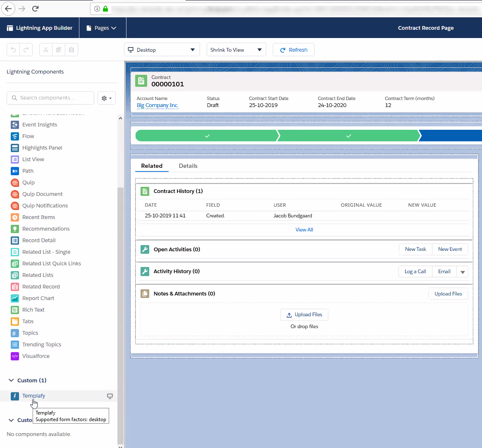This screenshot has width=482, height=448.
Task: Click the Notes & Attachments icon
Action: pyautogui.click(x=145, y=294)
